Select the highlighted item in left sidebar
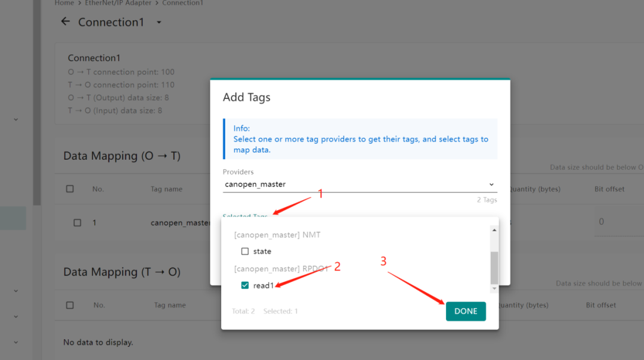 [13, 218]
